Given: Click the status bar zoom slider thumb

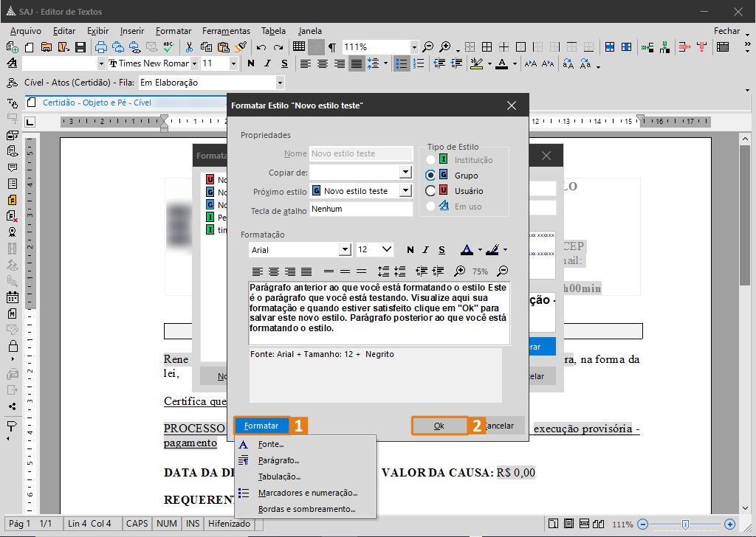Looking at the screenshot, I should click(685, 524).
